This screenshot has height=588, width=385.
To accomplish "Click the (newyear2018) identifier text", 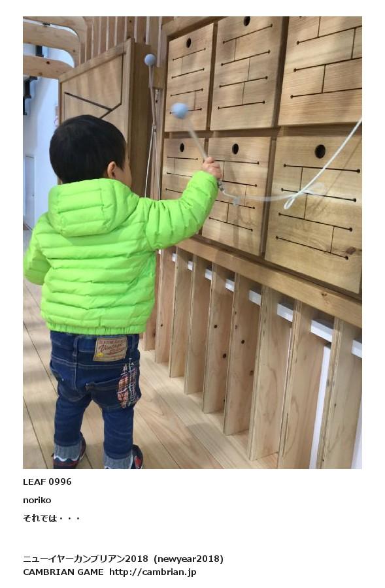I will [x=188, y=559].
